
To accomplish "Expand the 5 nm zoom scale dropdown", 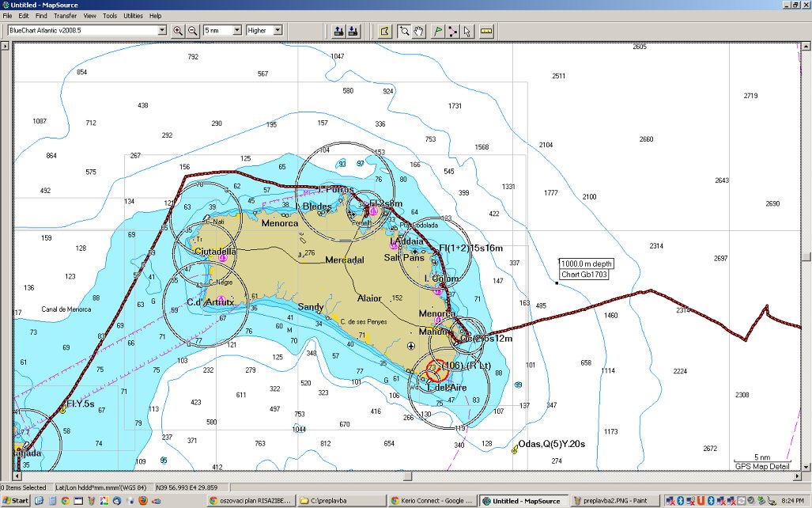I will coord(236,30).
